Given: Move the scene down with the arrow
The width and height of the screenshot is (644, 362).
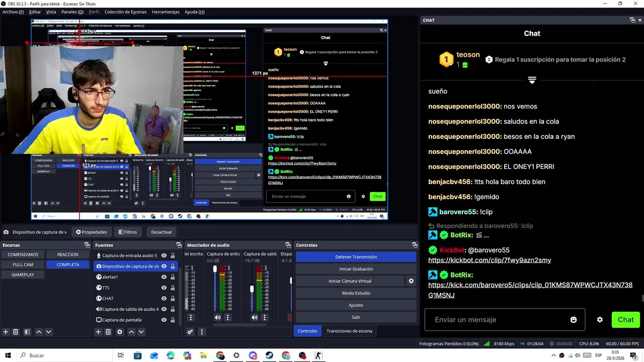Looking at the screenshot, I should click(49, 332).
